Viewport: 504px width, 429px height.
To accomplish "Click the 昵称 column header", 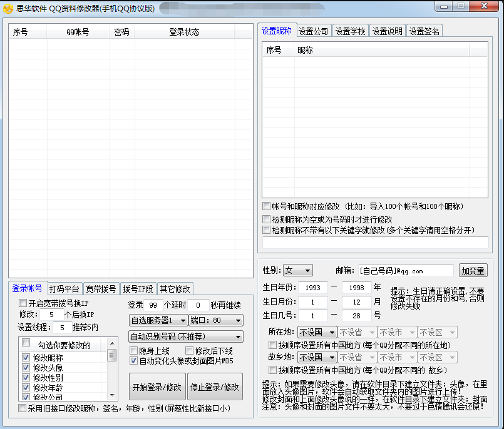I will (x=381, y=50).
